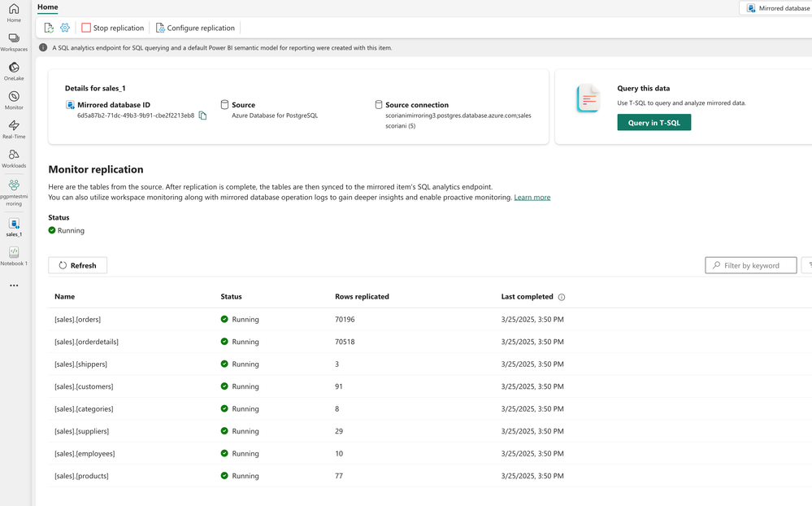Open the Real-Time hub icon
The image size is (812, 506).
click(x=14, y=129)
